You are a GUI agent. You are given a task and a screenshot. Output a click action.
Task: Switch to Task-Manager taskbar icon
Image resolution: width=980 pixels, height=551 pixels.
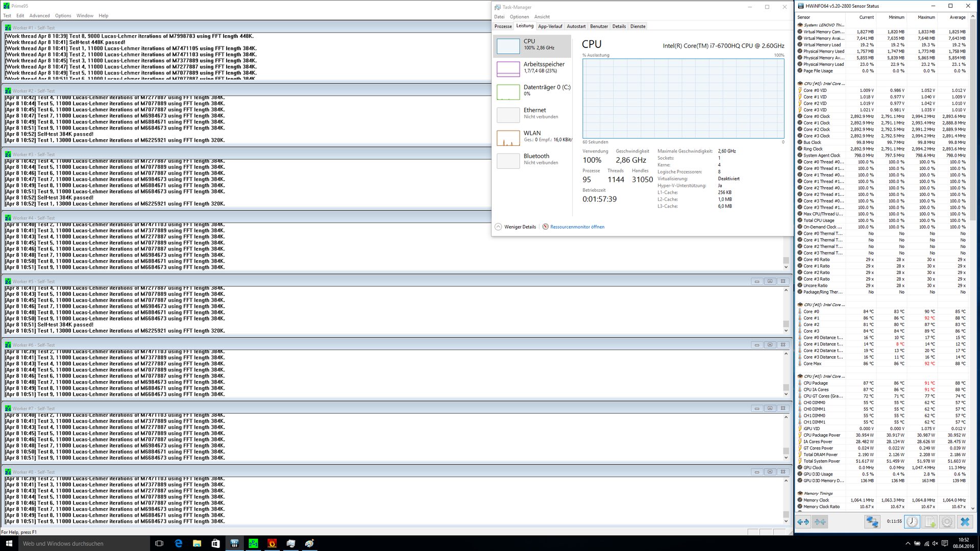click(291, 543)
